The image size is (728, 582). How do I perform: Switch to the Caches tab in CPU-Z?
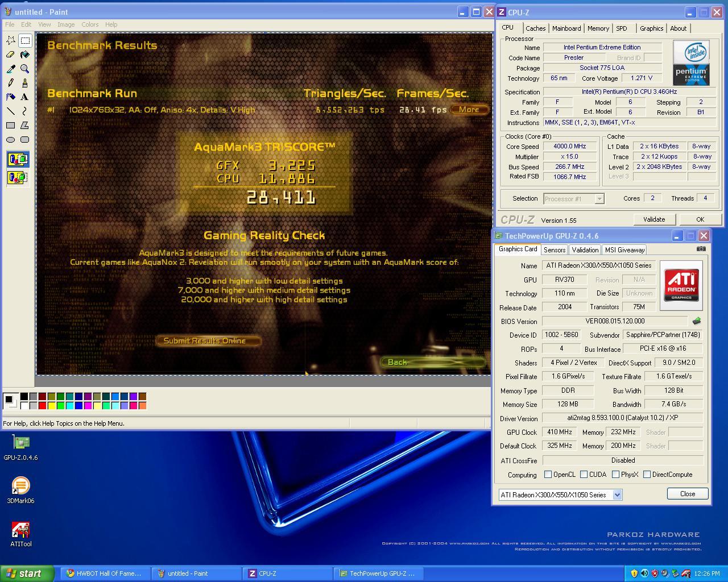click(x=535, y=28)
